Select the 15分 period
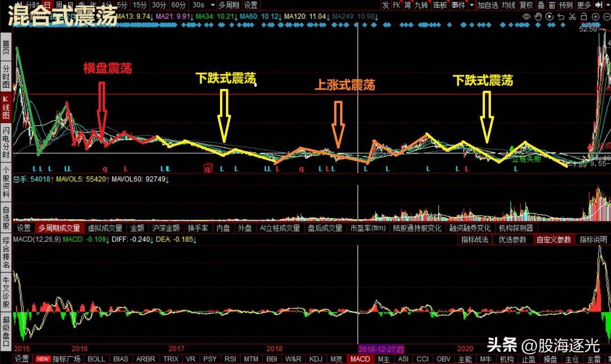This screenshot has height=364, width=611. pos(140,5)
